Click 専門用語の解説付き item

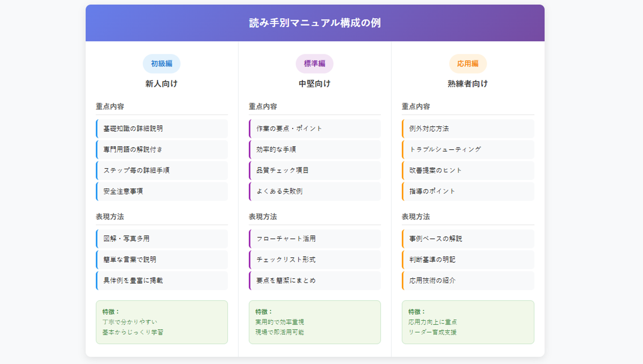point(162,150)
